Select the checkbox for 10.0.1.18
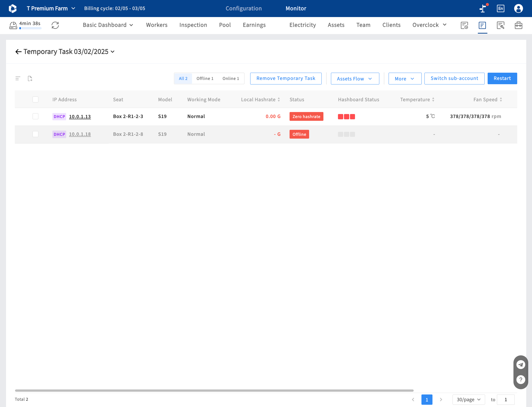The width and height of the screenshot is (532, 407). coord(36,134)
